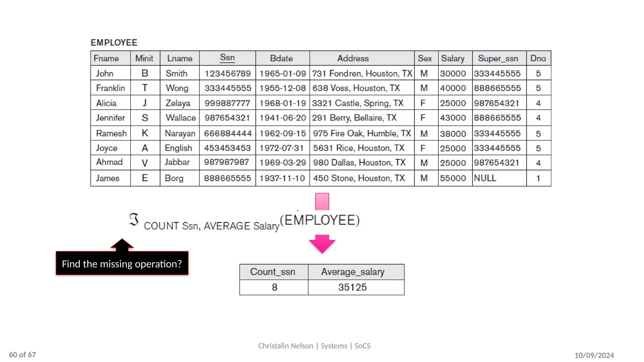
Task: Click Ssn value 987987987
Action: click(226, 162)
